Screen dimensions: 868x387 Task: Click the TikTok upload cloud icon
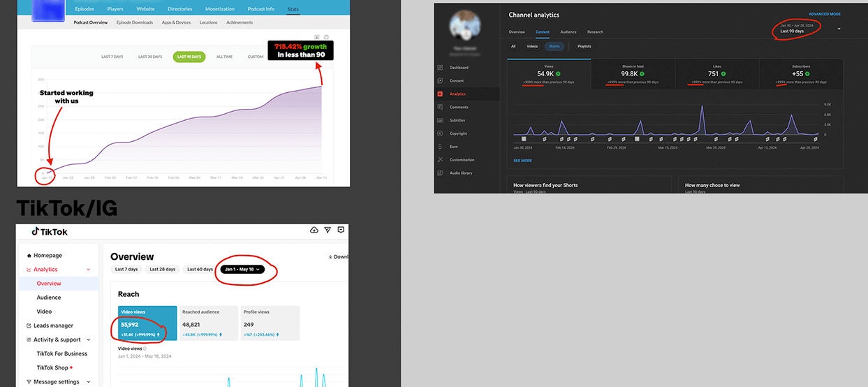pyautogui.click(x=314, y=230)
